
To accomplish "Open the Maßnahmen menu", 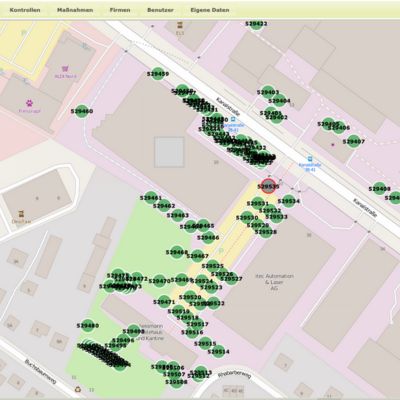I will pos(75,10).
